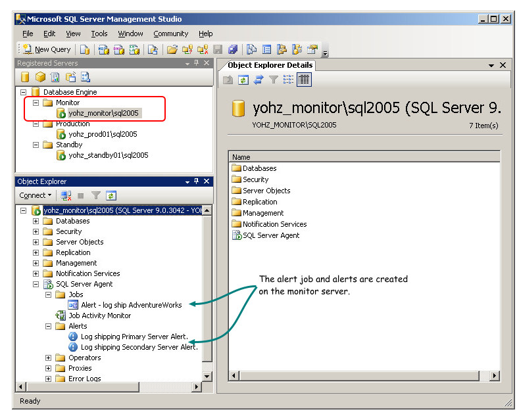The height and width of the screenshot is (420, 517).
Task: Click the Template Explorer toolbar icon
Action: tap(297, 49)
